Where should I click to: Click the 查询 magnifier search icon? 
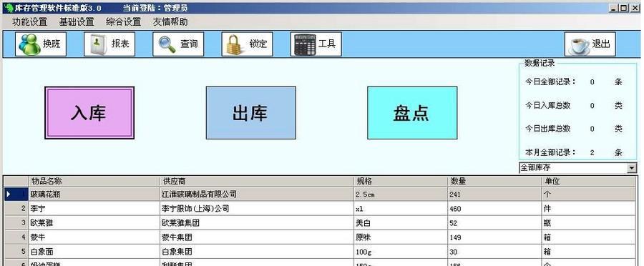(x=167, y=44)
